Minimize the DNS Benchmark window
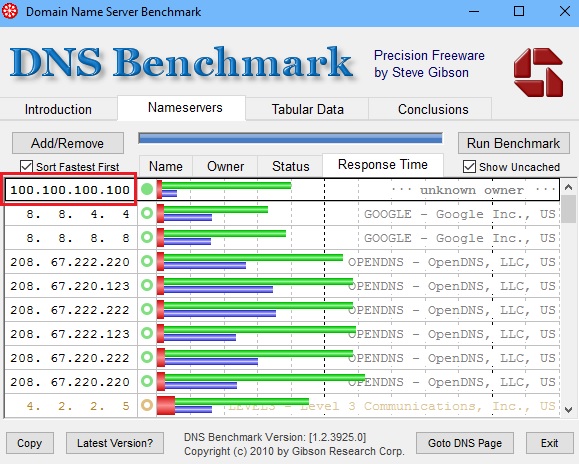This screenshot has width=579, height=464. (474, 11)
